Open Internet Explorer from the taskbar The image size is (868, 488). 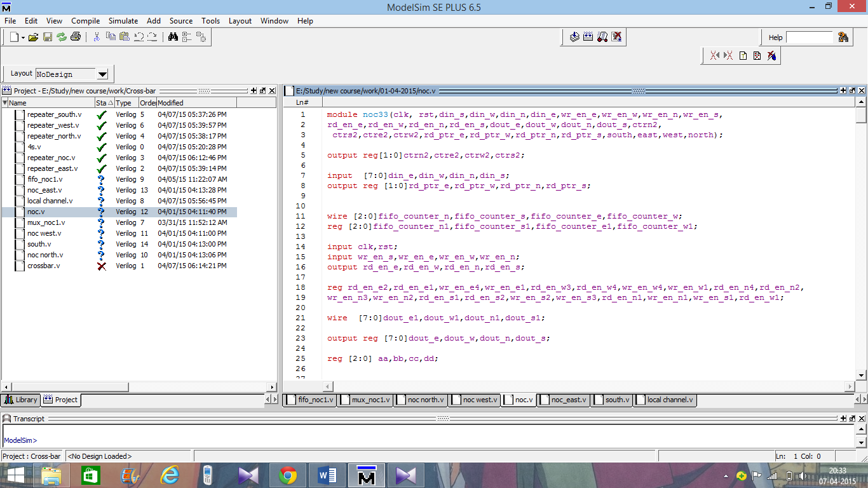point(170,475)
